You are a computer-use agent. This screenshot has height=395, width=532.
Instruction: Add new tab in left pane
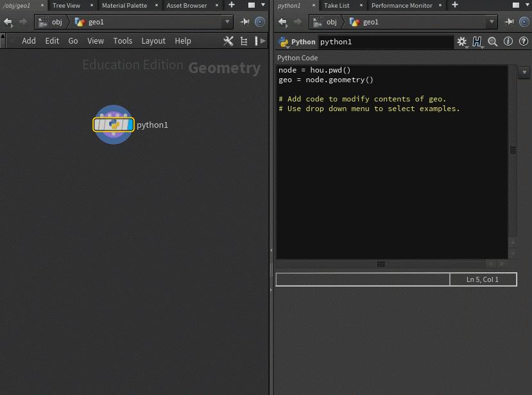(232, 4)
